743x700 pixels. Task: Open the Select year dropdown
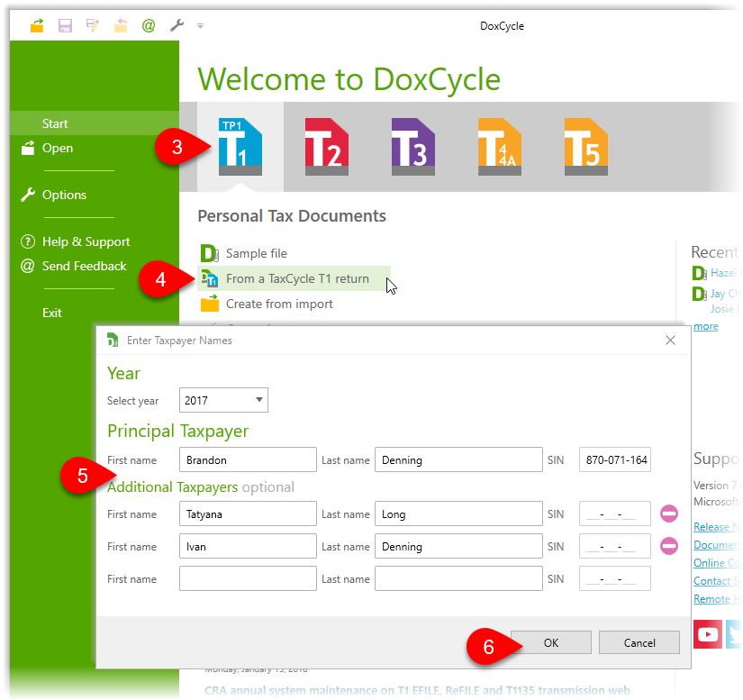(223, 400)
